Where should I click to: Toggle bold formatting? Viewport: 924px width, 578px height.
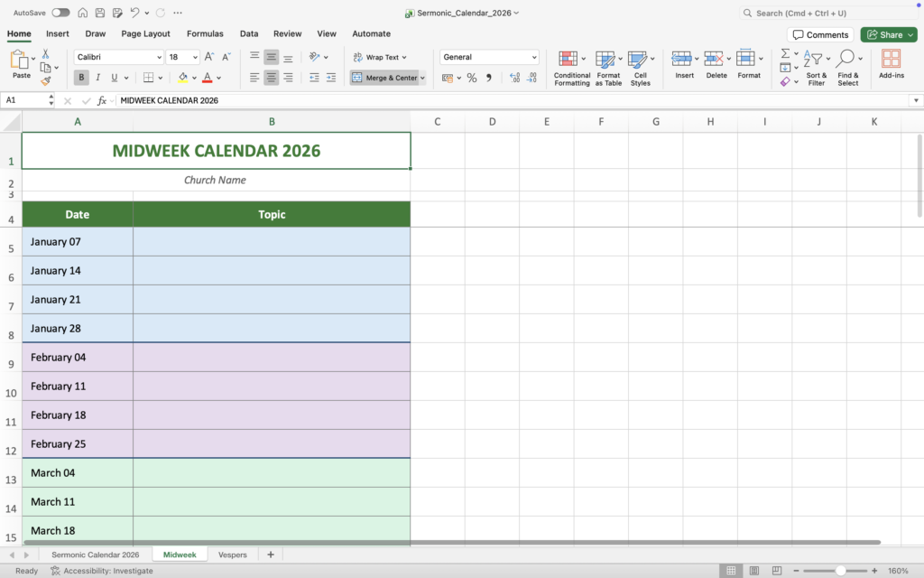82,79
